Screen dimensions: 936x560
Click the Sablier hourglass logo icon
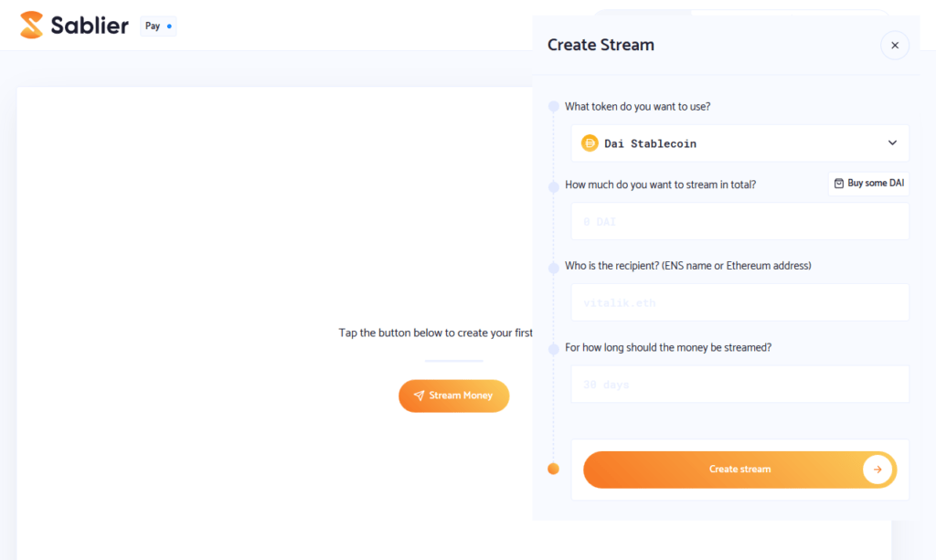click(31, 26)
